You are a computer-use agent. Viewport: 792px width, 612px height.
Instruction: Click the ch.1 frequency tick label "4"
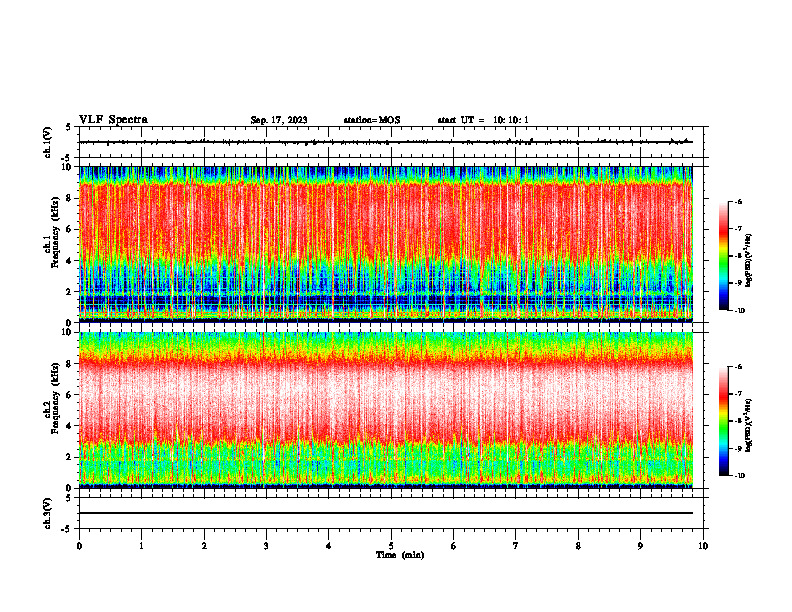tap(70, 261)
